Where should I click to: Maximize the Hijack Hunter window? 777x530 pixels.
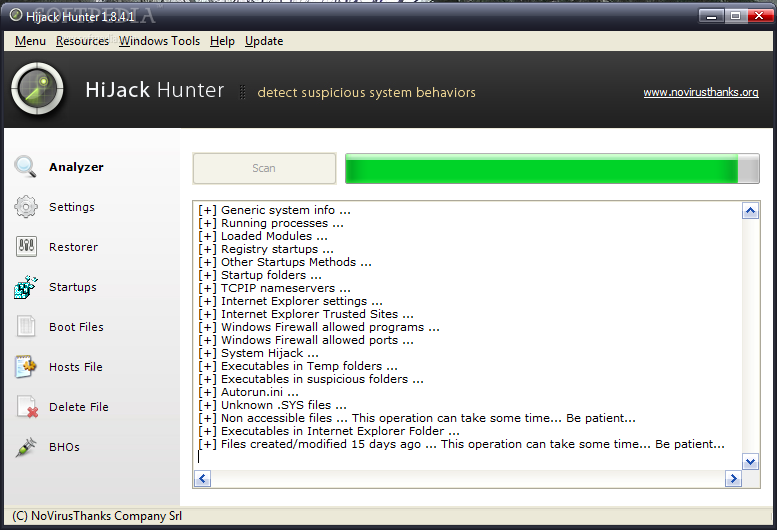click(735, 16)
